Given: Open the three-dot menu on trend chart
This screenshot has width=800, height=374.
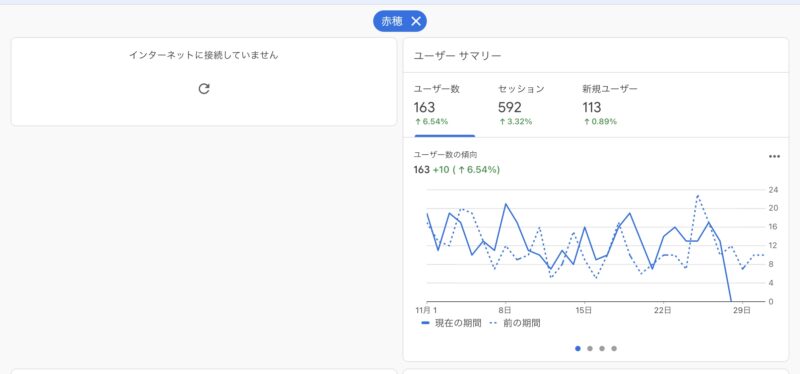Looking at the screenshot, I should (774, 157).
